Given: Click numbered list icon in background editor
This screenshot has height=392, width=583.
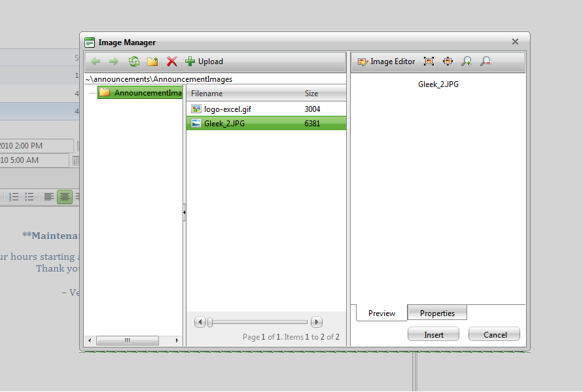Looking at the screenshot, I should pos(14,197).
